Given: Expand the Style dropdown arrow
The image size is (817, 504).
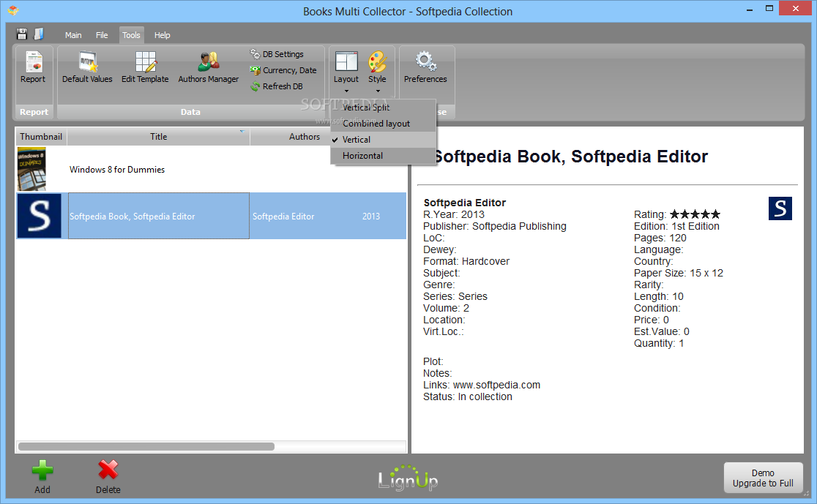Looking at the screenshot, I should [378, 91].
